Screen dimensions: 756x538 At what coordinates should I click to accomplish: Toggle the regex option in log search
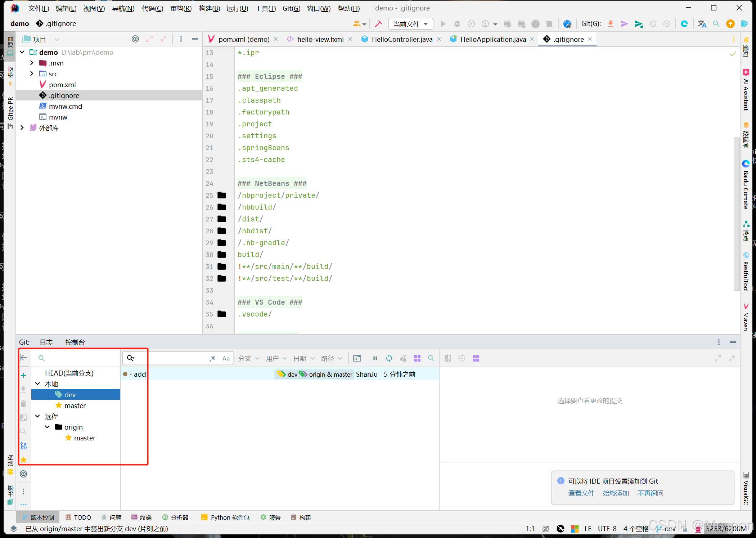[213, 358]
